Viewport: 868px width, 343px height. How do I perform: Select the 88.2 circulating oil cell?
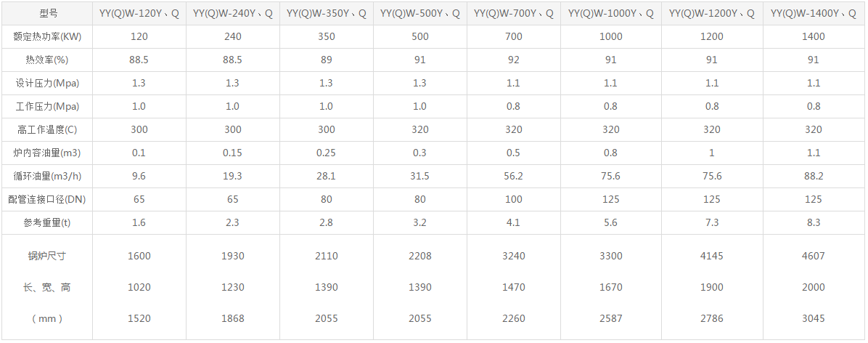tap(814, 176)
